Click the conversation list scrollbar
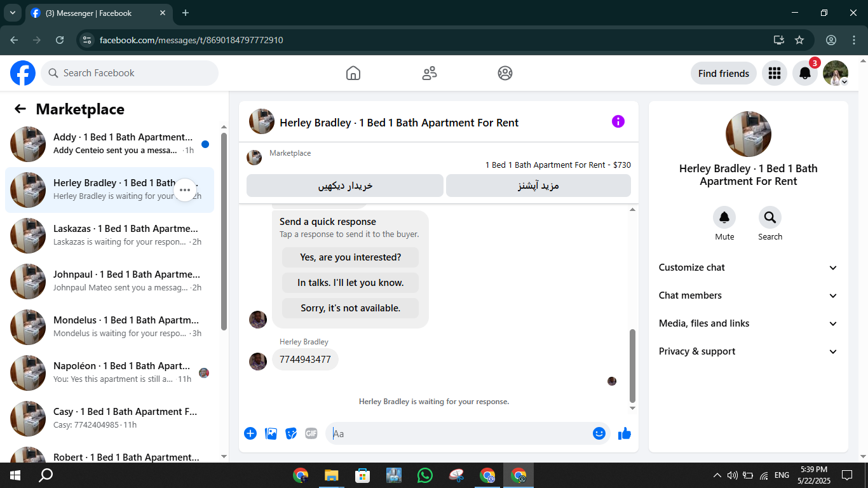868x488 pixels. click(224, 231)
